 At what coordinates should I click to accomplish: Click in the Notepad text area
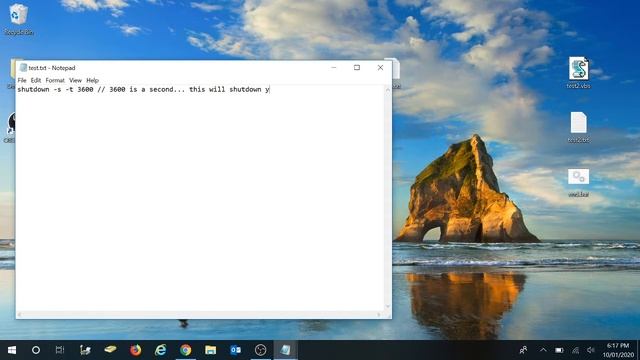(x=200, y=198)
